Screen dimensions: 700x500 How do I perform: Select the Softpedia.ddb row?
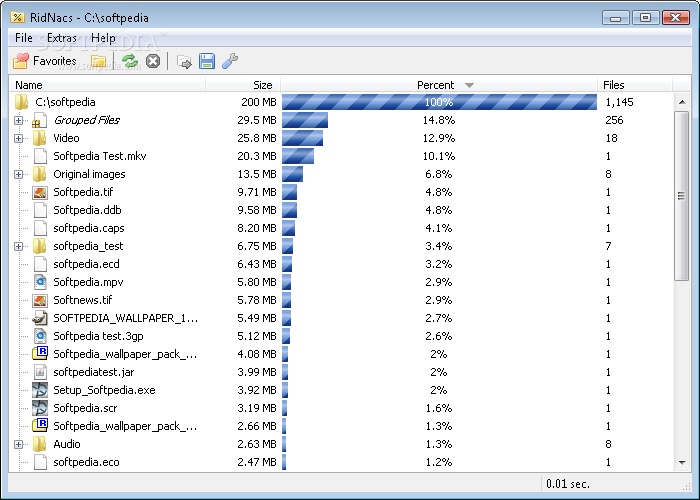341,210
